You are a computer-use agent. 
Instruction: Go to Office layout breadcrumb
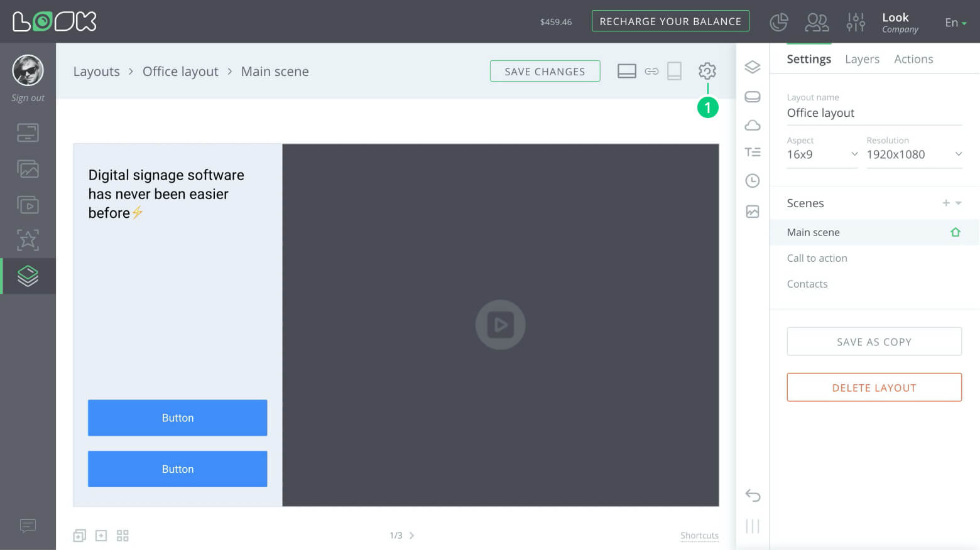tap(180, 72)
